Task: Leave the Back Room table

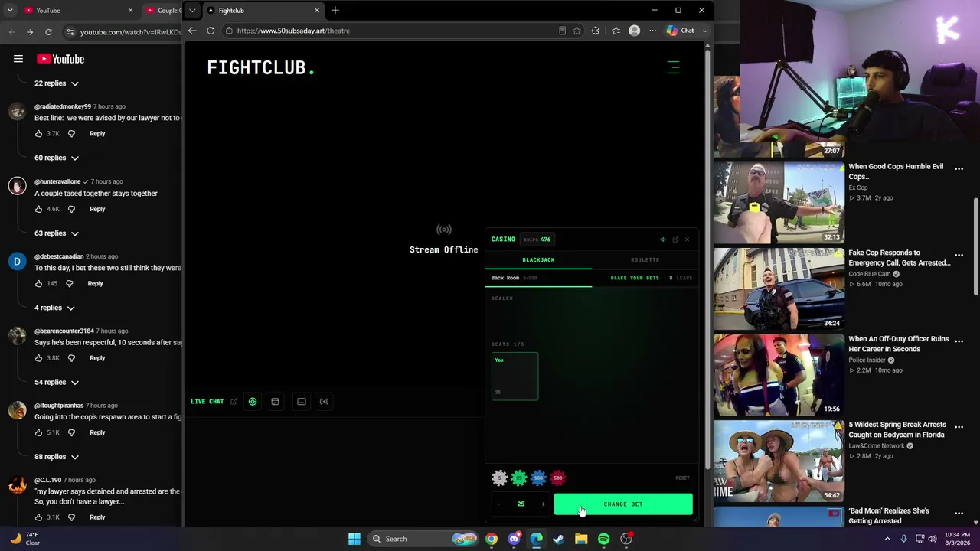Action: click(684, 278)
